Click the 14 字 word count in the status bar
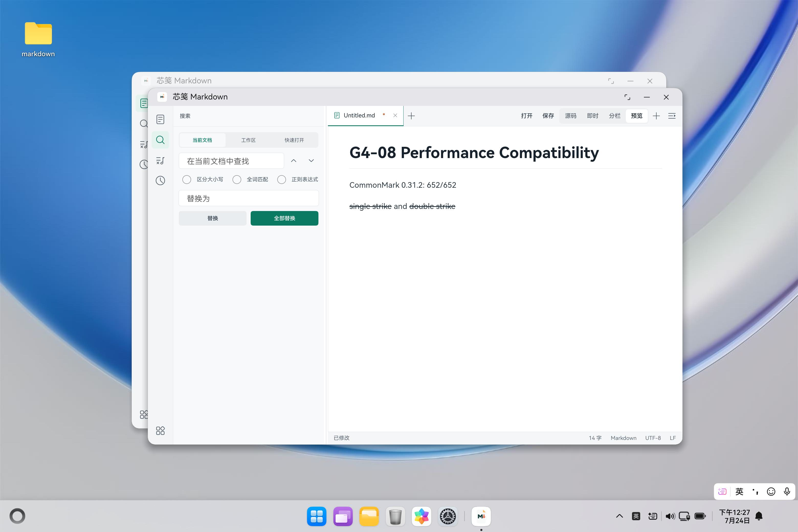Screen dimensions: 798x532 point(595,438)
